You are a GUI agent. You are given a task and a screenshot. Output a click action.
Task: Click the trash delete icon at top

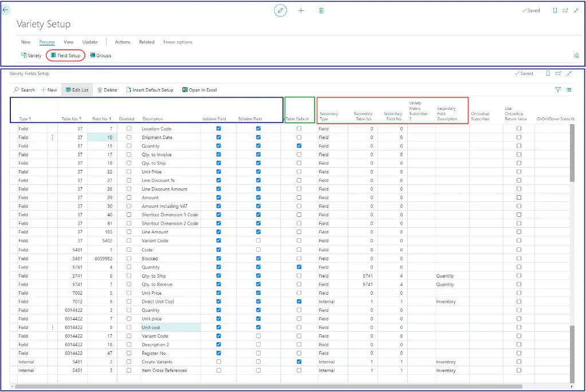pyautogui.click(x=321, y=10)
